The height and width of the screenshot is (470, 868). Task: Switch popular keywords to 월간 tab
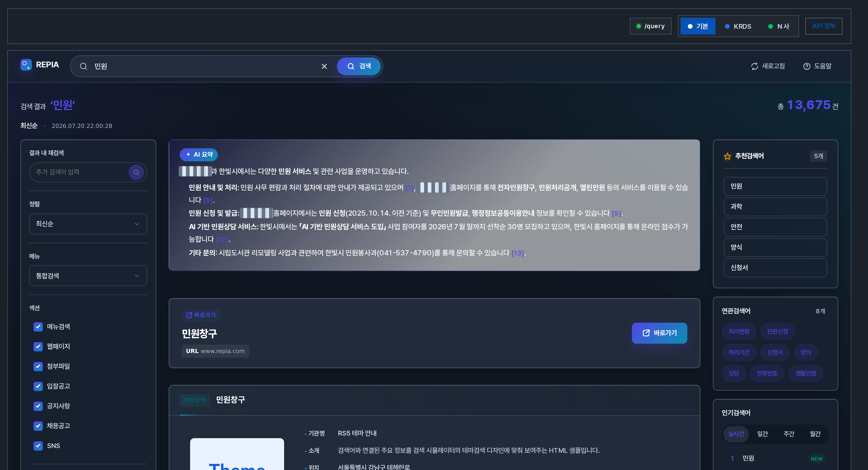coord(815,434)
